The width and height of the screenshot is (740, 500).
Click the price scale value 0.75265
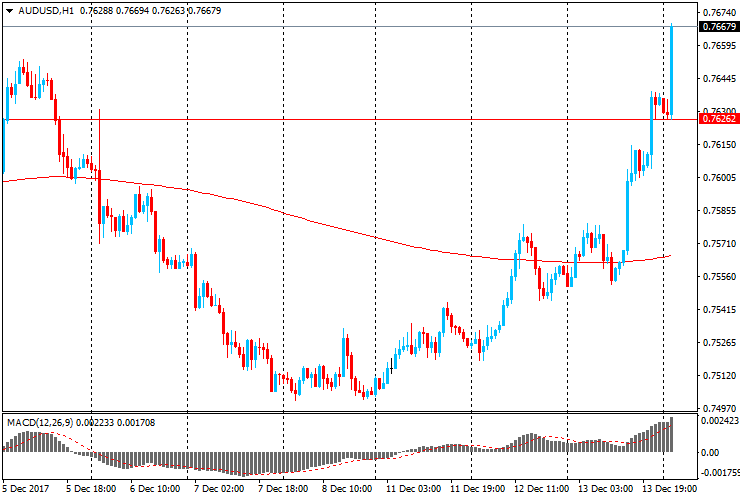tap(719, 343)
